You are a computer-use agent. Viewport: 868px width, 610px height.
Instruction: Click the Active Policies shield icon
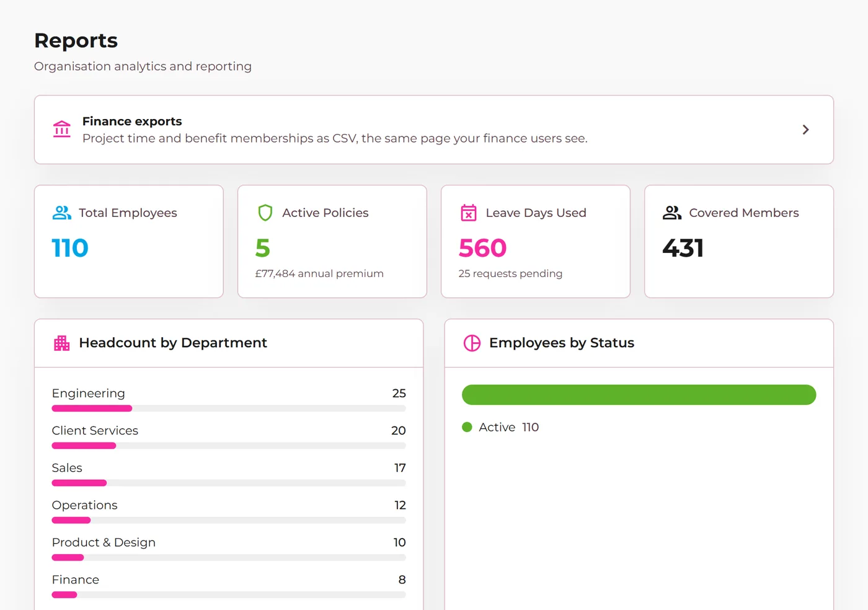coord(265,213)
